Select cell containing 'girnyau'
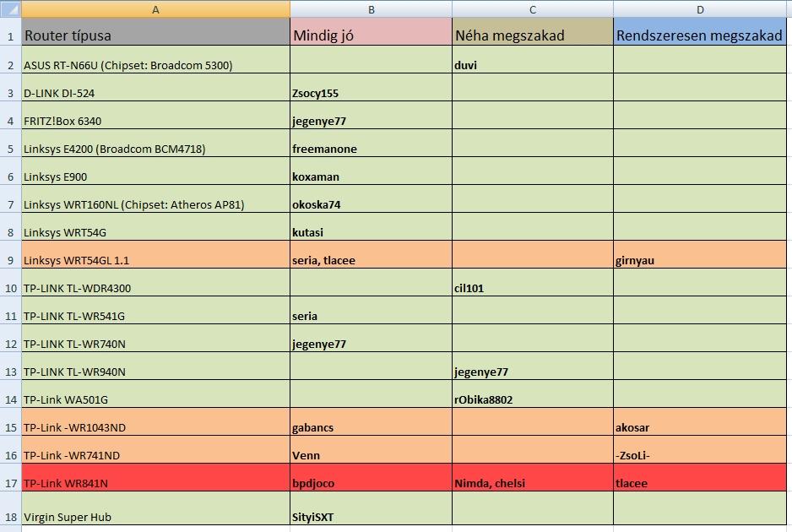The image size is (792, 532). click(x=700, y=254)
